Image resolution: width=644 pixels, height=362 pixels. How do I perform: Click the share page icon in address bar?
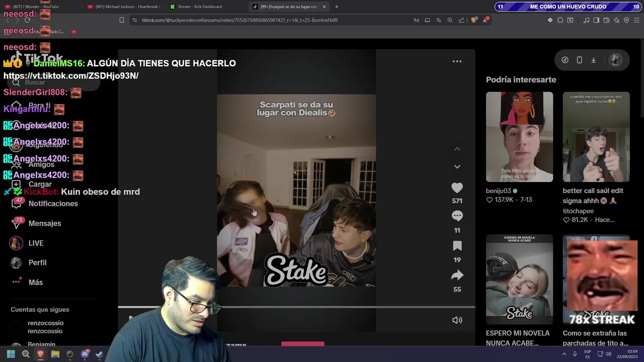[461, 20]
